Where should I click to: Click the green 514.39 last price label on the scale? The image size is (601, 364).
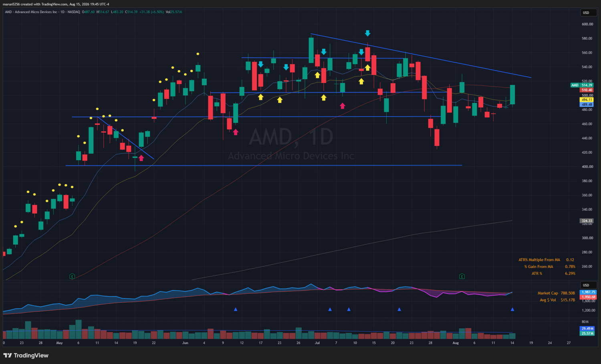(587, 85)
